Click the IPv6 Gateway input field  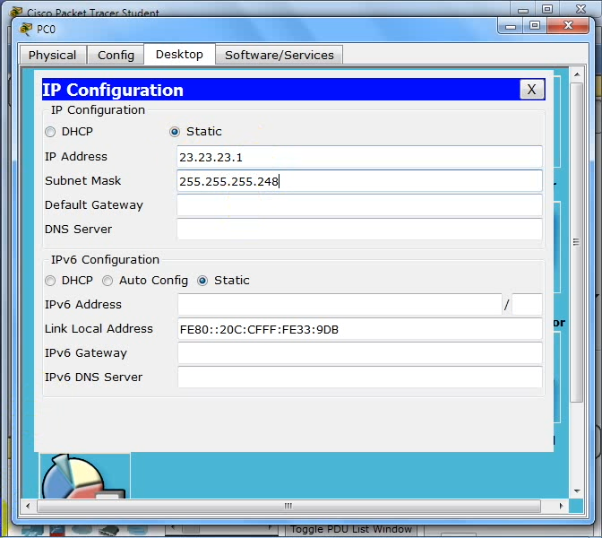[360, 353]
